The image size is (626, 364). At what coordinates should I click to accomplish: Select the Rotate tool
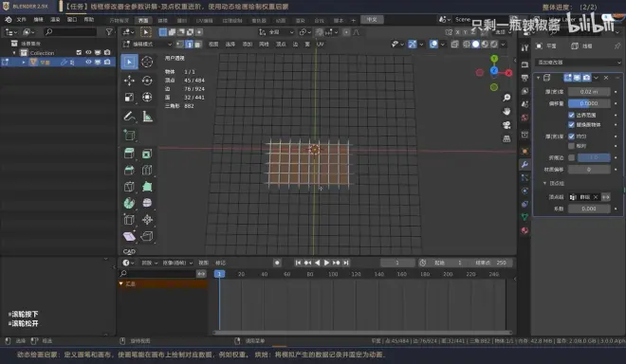(x=147, y=81)
